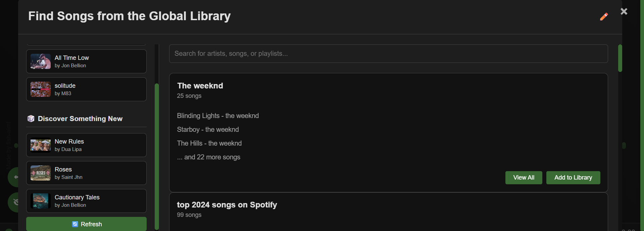
Task: Close the Global Library dialog
Action: point(624,11)
